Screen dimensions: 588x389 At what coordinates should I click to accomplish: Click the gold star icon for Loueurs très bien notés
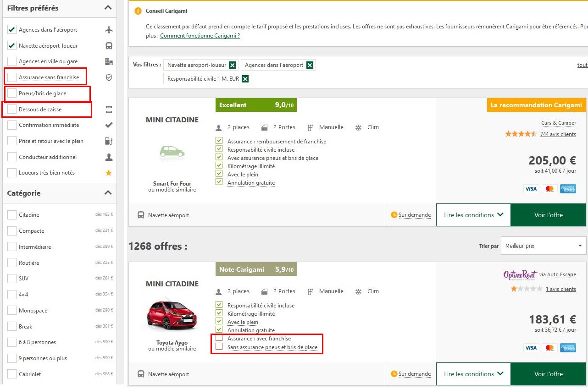tap(109, 173)
